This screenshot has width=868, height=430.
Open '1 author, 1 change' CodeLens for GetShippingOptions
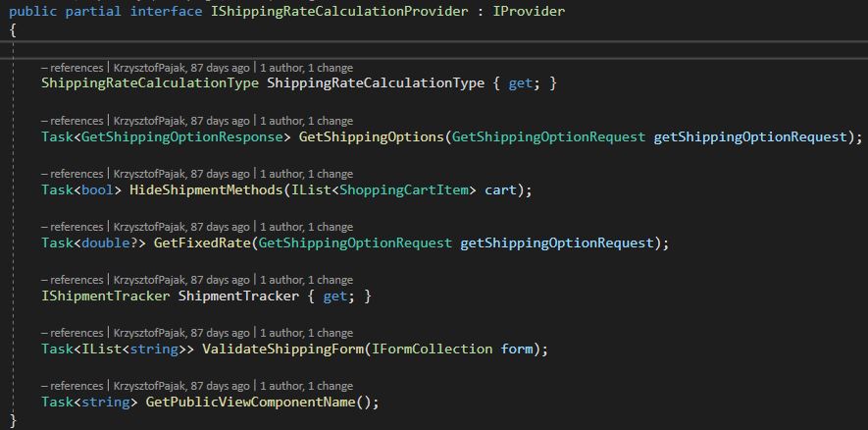(306, 120)
